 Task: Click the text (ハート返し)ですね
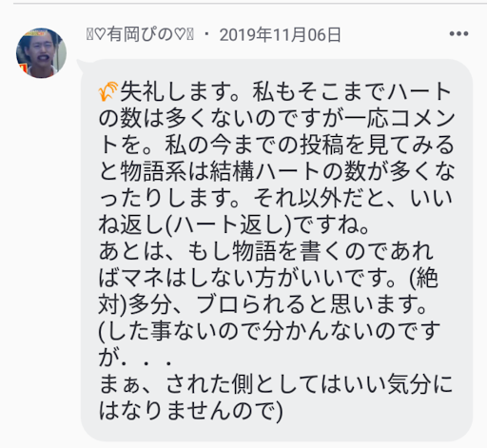(x=267, y=224)
